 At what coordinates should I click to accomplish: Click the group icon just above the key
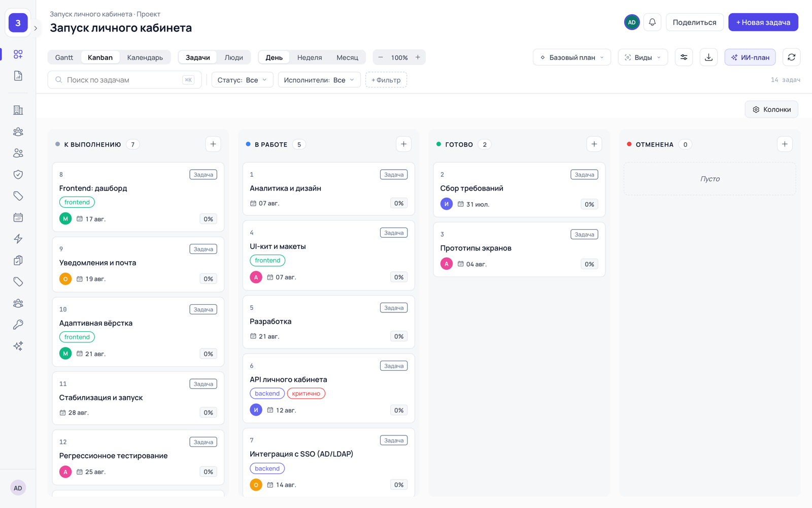tap(18, 303)
